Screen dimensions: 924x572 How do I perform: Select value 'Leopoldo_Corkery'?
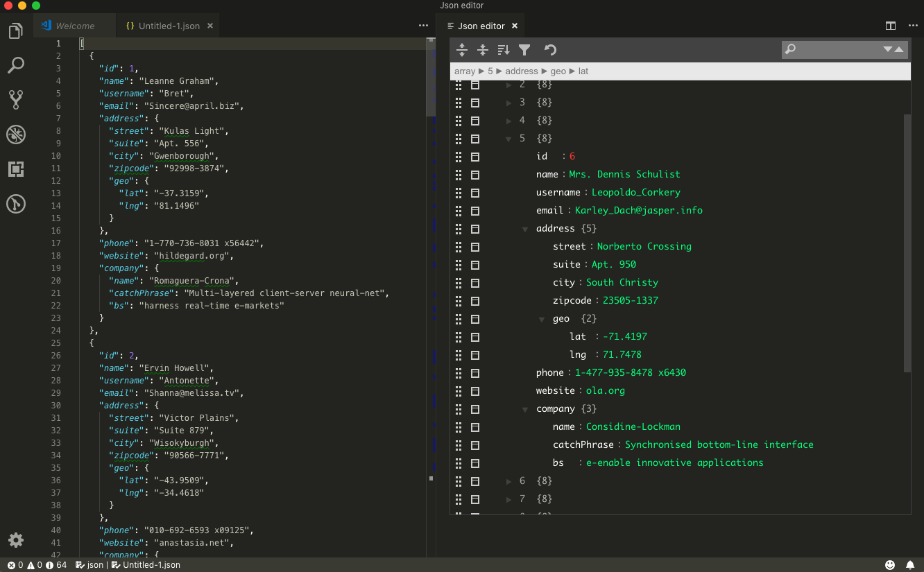pos(635,192)
